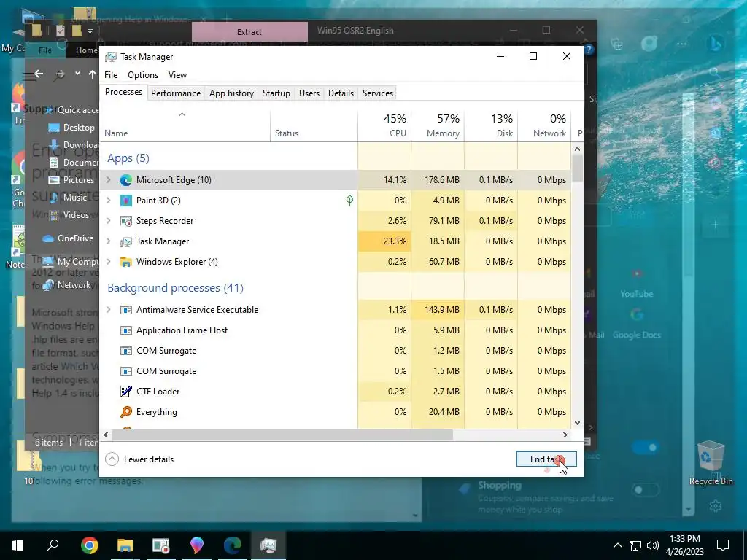Select the first COM Surrogate 1.2 MB row
This screenshot has width=747, height=560.
(x=336, y=351)
